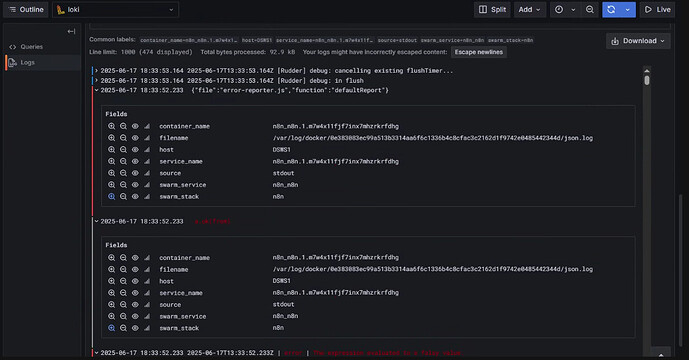The height and width of the screenshot is (360, 689).
Task: Click highlighted filter-for icon on swarm_stack in first Fields block
Action: tap(112, 196)
